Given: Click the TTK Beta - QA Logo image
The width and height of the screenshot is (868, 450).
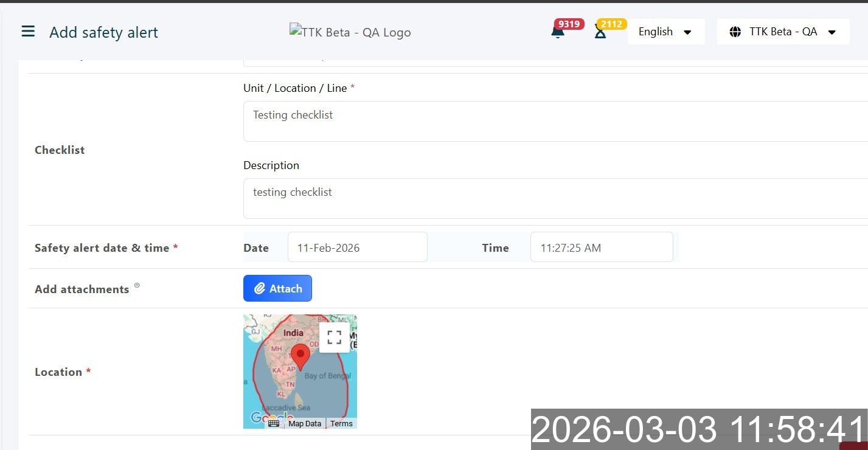Looking at the screenshot, I should point(350,32).
